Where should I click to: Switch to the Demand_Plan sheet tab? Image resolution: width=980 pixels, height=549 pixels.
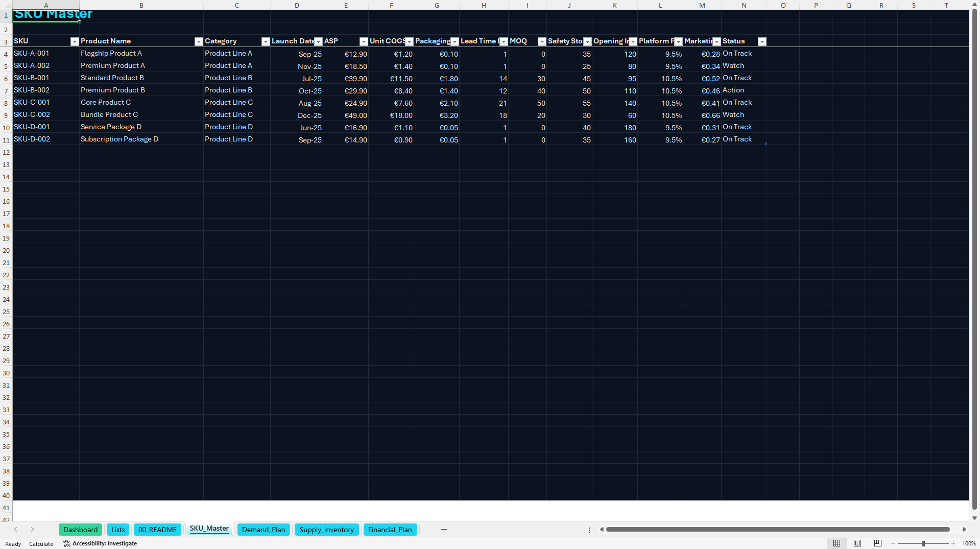tap(264, 530)
